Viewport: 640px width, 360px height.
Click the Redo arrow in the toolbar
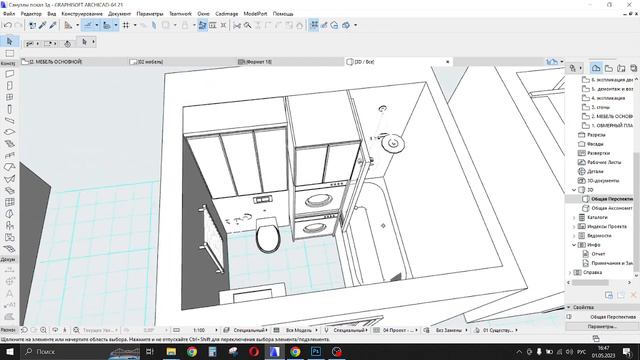pyautogui.click(x=18, y=25)
